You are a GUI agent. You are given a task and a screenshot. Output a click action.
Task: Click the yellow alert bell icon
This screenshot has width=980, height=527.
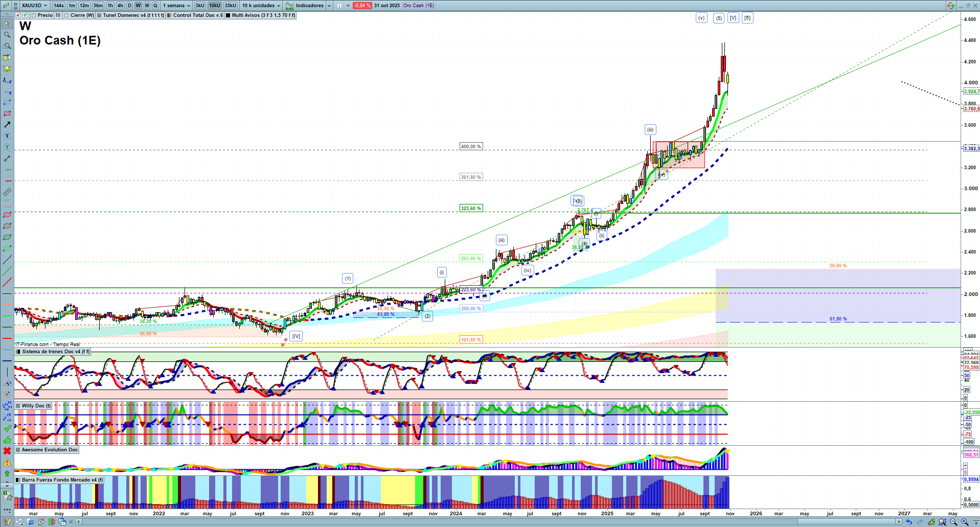point(7,68)
